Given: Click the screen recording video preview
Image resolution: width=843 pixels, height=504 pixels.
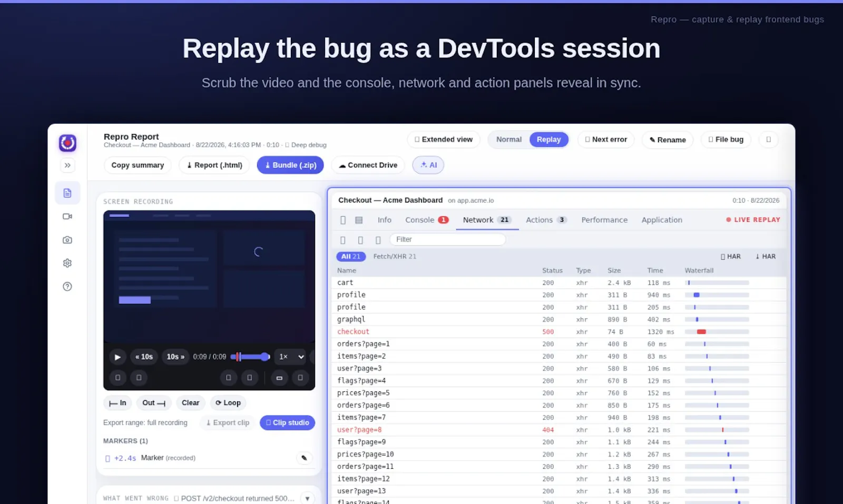Looking at the screenshot, I should click(209, 276).
